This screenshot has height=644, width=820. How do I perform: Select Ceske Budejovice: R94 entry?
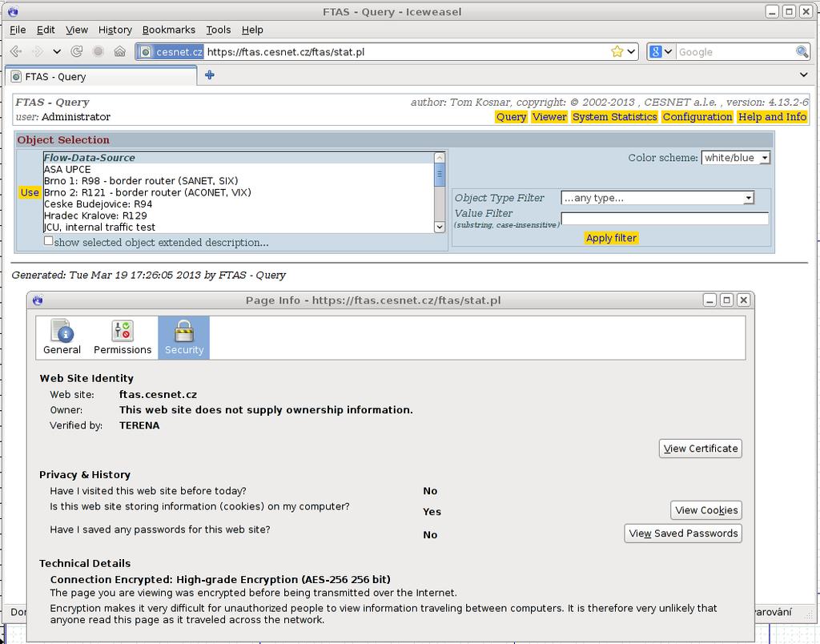(239, 204)
